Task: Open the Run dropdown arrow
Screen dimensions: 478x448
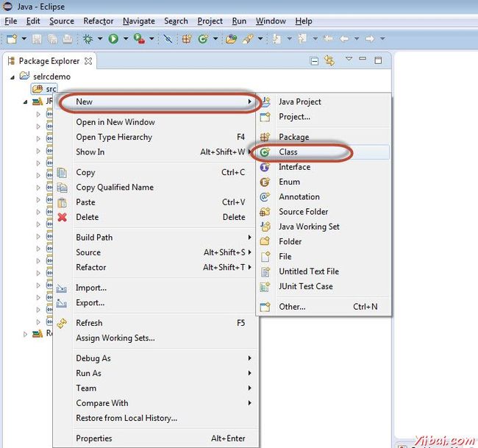Action: [x=126, y=39]
